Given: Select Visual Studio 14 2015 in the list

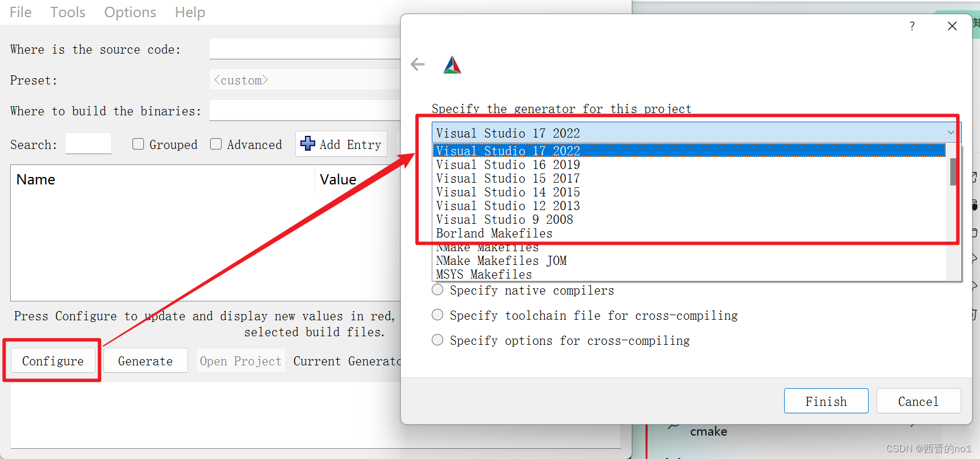Looking at the screenshot, I should coord(689,192).
